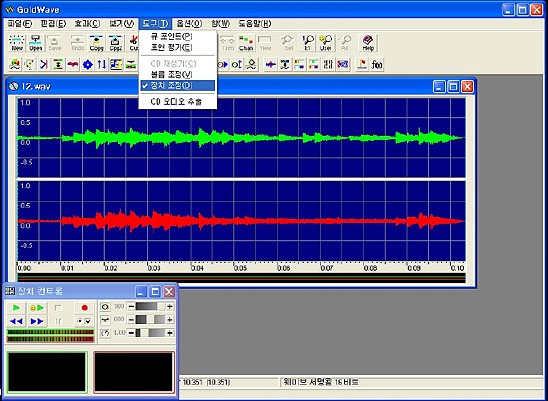548x401 pixels.
Task: Click the red Record button
Action: 84,308
